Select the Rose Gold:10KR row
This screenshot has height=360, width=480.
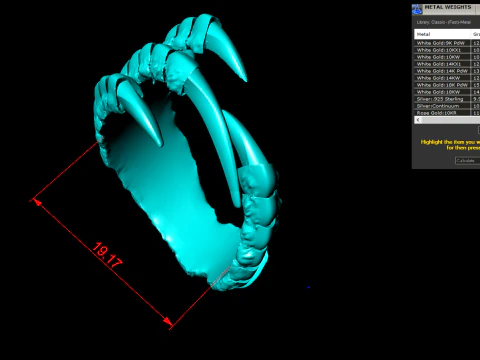pyautogui.click(x=447, y=113)
